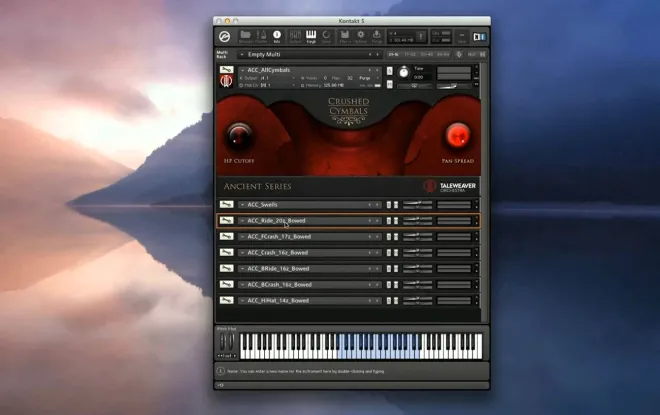Screen dimensions: 660x415
Task: Open ACC_AllCymbals wrench edit icon
Action: point(226,70)
